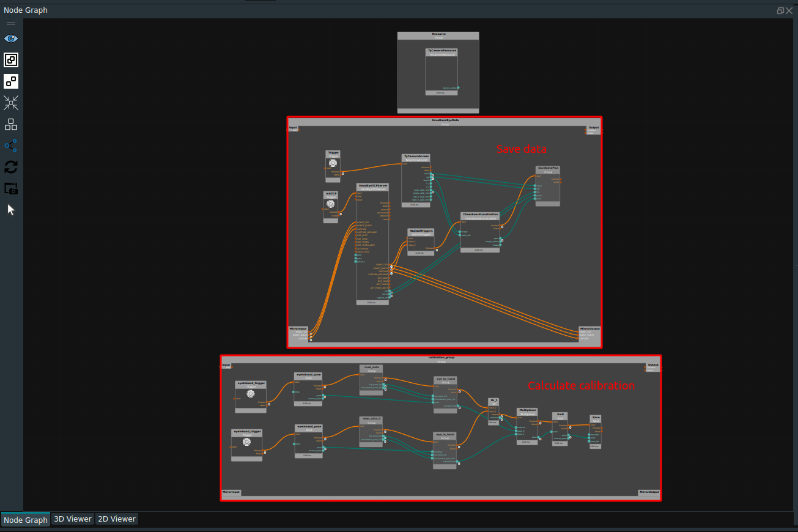Image resolution: width=798 pixels, height=532 pixels.
Task: Click the eyeinhand_trigger power icon
Action: [x=247, y=441]
